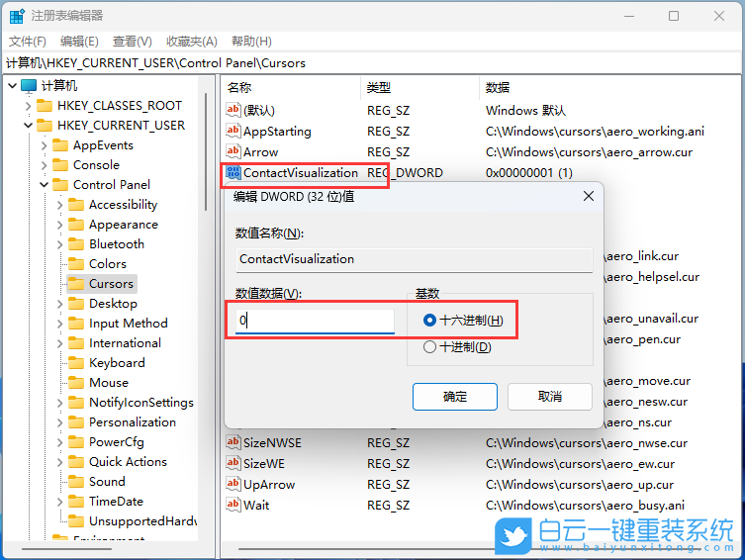Select the International tree item

coord(125,343)
